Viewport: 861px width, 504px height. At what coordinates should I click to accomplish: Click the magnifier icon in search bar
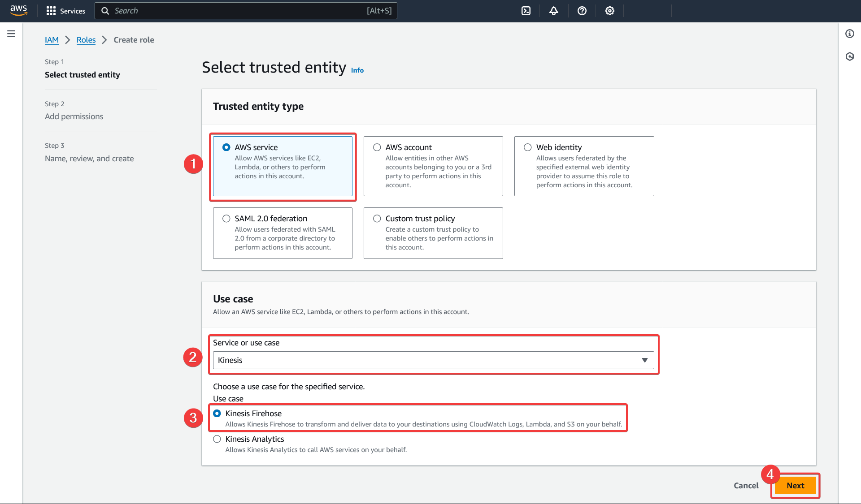click(105, 11)
